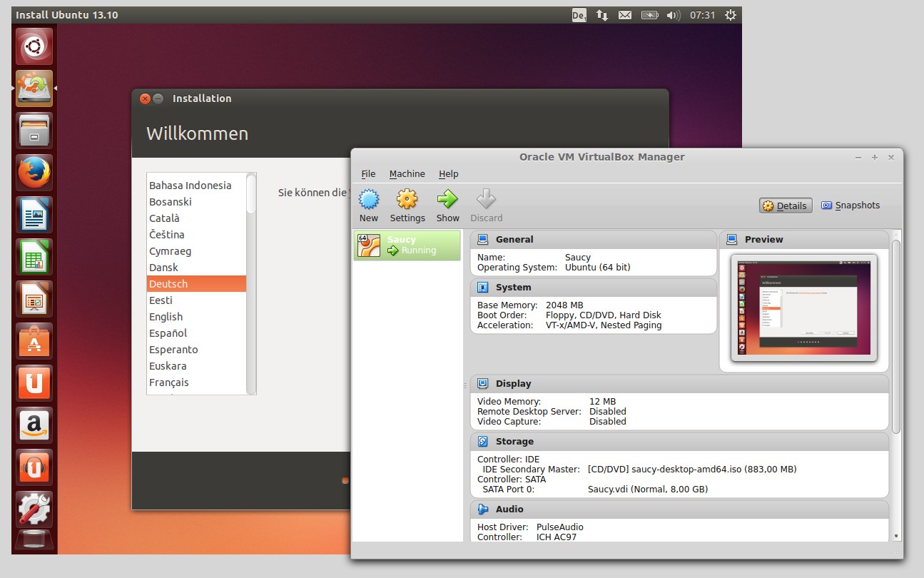
Task: Open the Amazon launcher icon
Action: pos(34,425)
